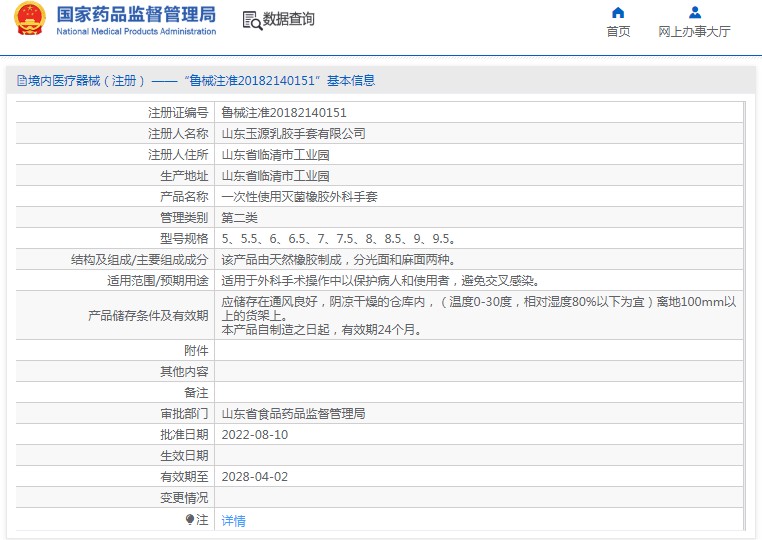
Task: Click the 注册人住所 label
Action: (178, 155)
